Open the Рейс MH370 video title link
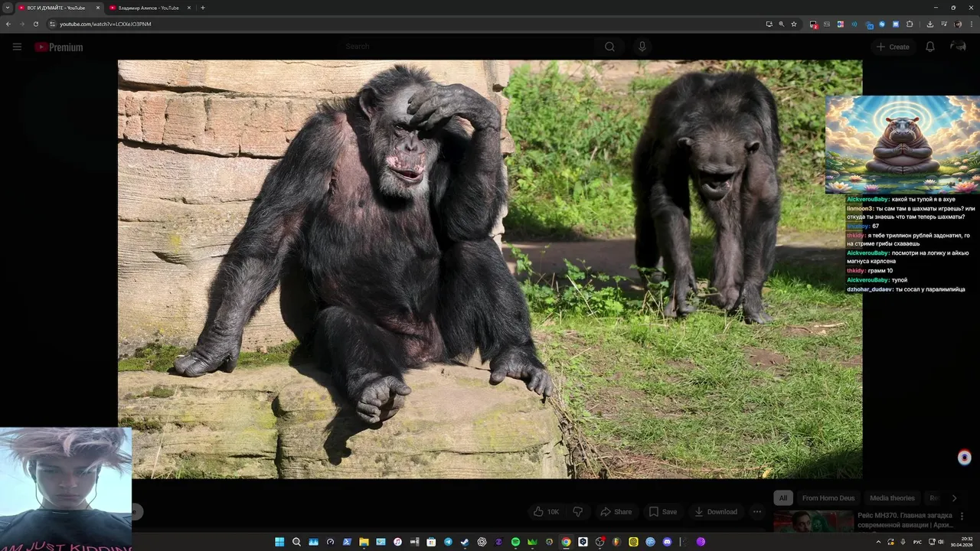 pyautogui.click(x=906, y=520)
